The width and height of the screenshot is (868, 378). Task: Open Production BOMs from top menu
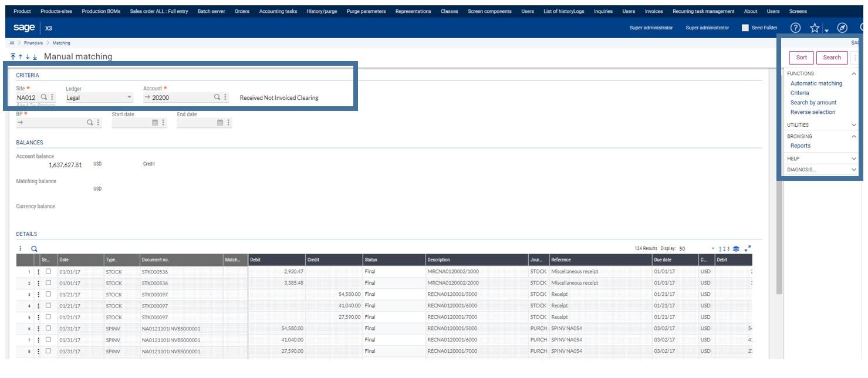(x=101, y=11)
